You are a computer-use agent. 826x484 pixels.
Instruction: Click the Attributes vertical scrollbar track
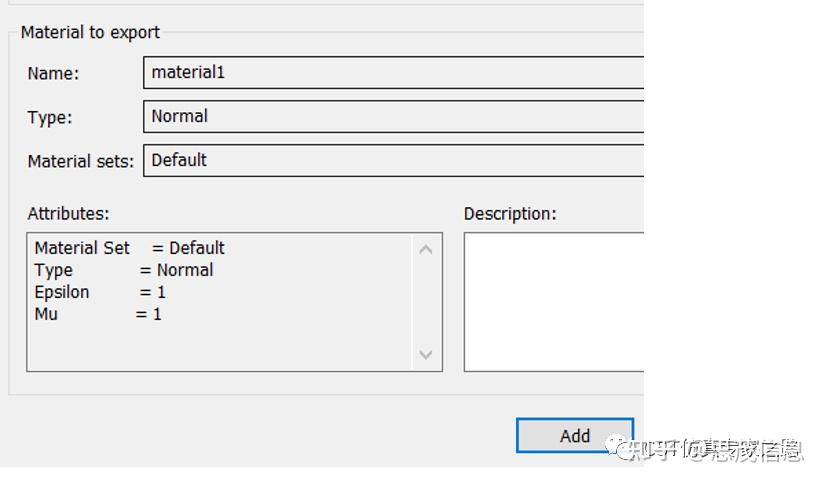[426, 300]
